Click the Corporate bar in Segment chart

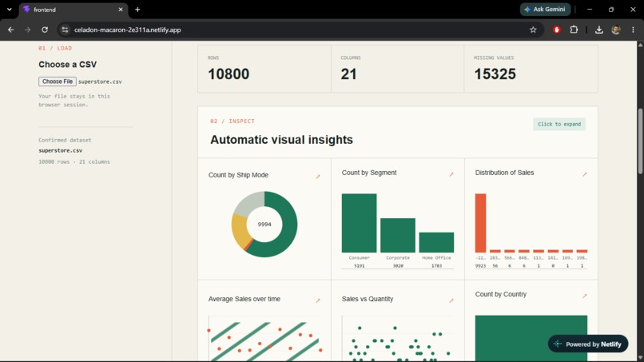pos(398,235)
